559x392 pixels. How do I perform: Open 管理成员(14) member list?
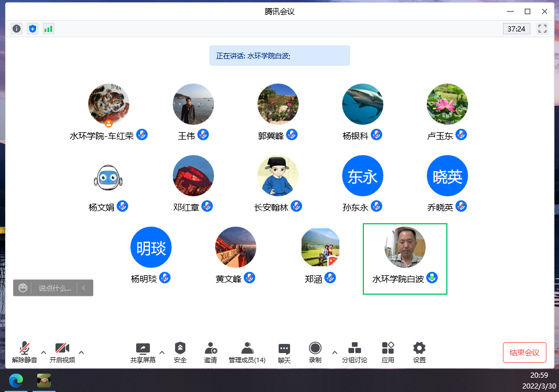coord(247,352)
